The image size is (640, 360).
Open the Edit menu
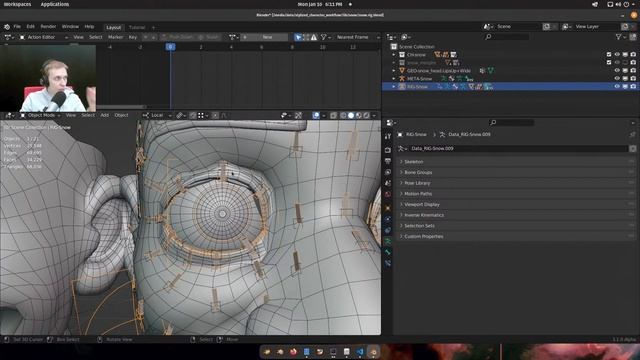[x=31, y=27]
